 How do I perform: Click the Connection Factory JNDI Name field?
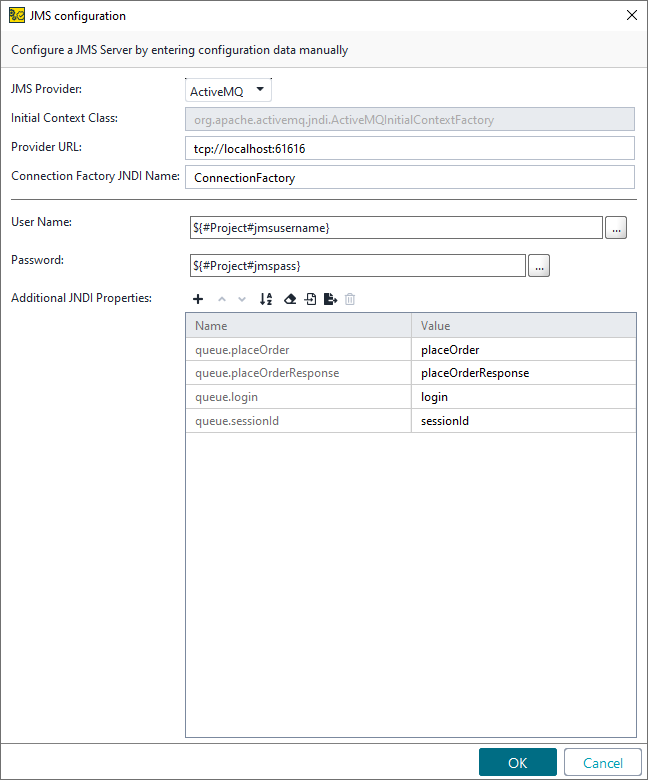[410, 177]
